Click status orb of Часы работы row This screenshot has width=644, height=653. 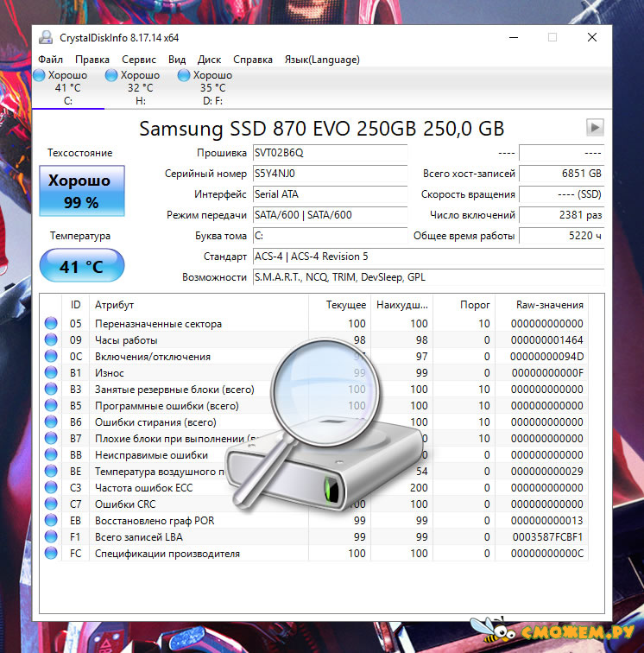pyautogui.click(x=51, y=339)
